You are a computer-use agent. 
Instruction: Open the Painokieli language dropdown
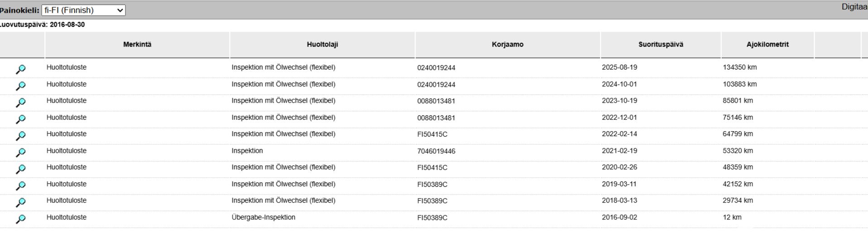83,10
